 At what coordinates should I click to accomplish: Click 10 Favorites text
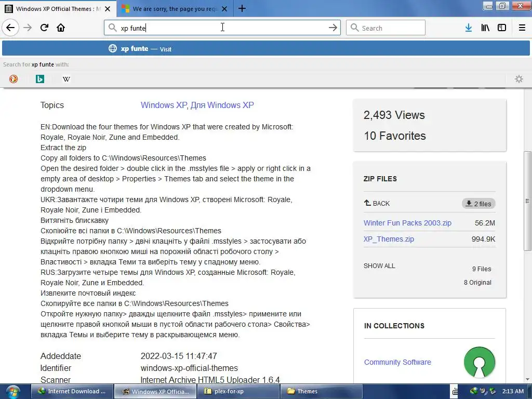pyautogui.click(x=395, y=136)
